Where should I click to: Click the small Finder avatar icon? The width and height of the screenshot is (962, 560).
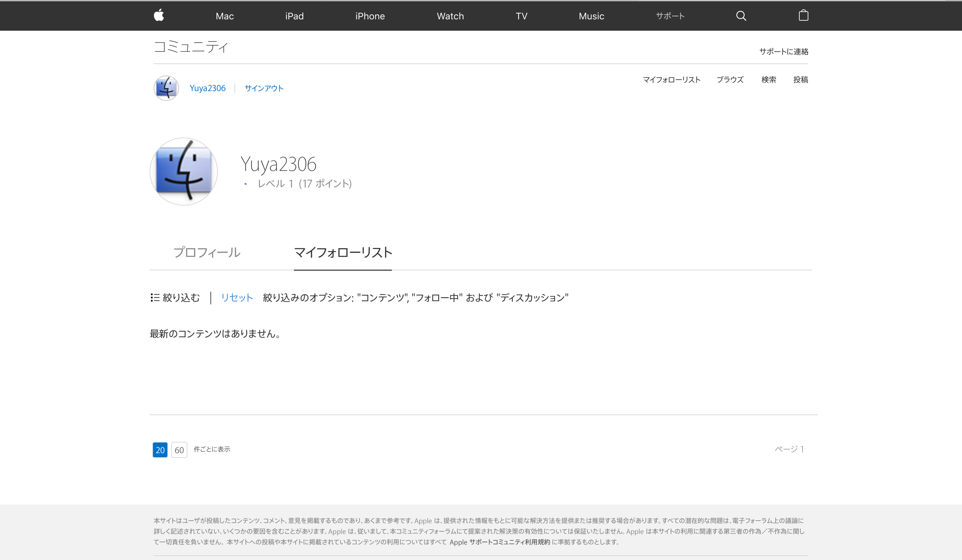(166, 88)
